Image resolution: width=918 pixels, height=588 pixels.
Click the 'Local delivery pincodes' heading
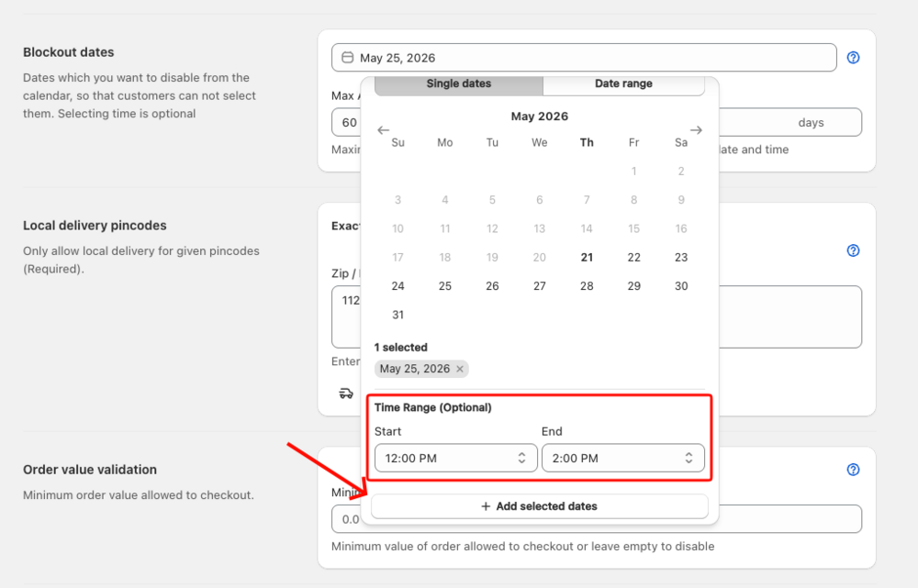[x=95, y=226]
